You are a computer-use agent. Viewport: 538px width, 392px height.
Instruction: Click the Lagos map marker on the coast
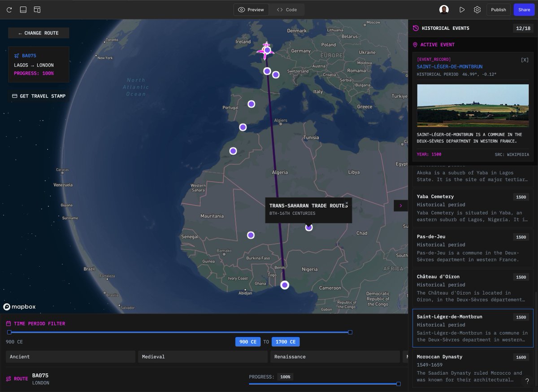[285, 285]
